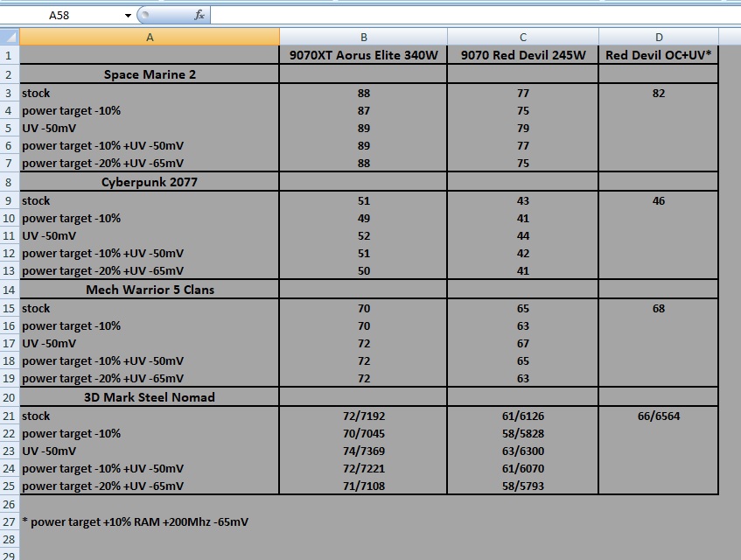Viewport: 741px width, 560px height.
Task: Click value 49 in row 10
Action: click(x=363, y=219)
